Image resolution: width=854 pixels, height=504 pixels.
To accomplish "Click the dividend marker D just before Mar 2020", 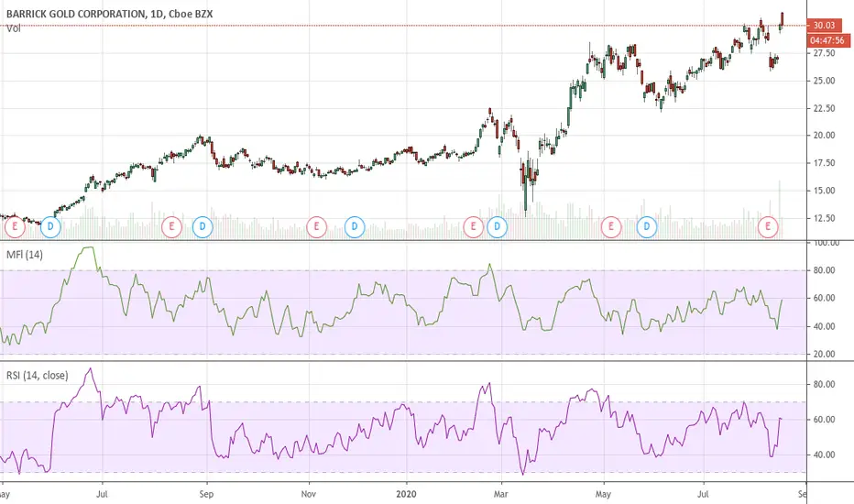I will [x=497, y=226].
